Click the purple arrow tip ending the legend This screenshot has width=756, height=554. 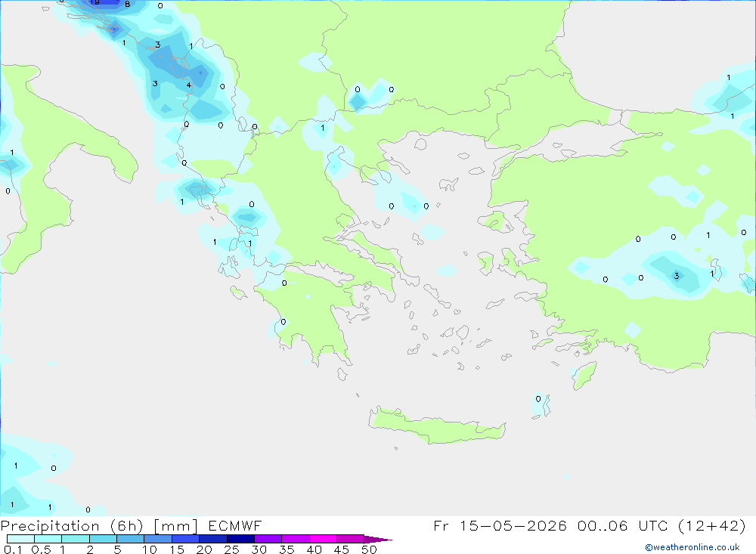pyautogui.click(x=378, y=540)
